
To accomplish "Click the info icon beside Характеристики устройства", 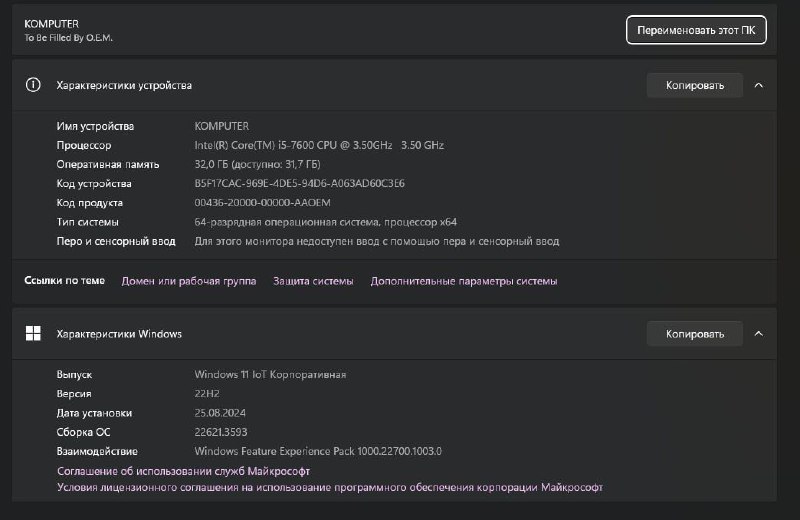I will pos(33,85).
